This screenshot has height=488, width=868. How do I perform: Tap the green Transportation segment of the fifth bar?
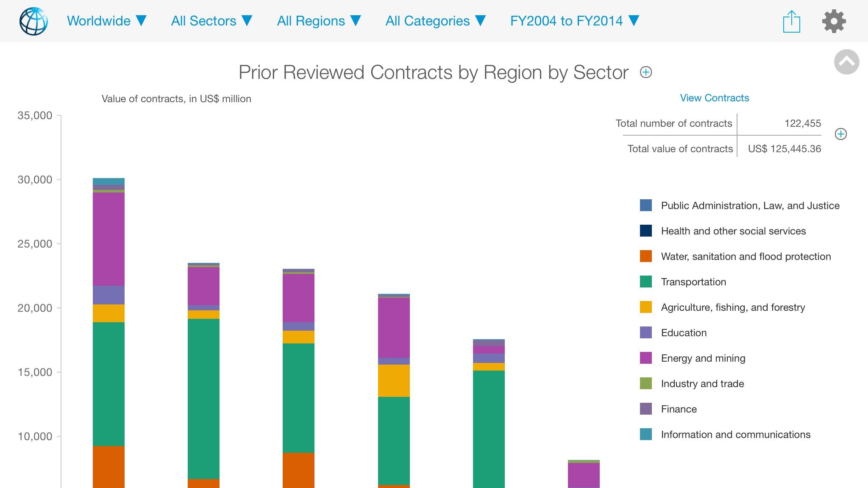click(x=489, y=429)
